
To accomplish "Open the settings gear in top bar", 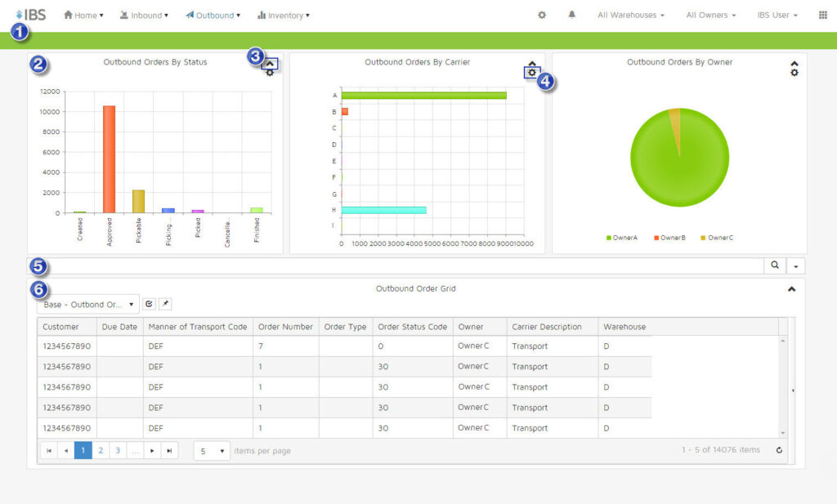I will [542, 15].
